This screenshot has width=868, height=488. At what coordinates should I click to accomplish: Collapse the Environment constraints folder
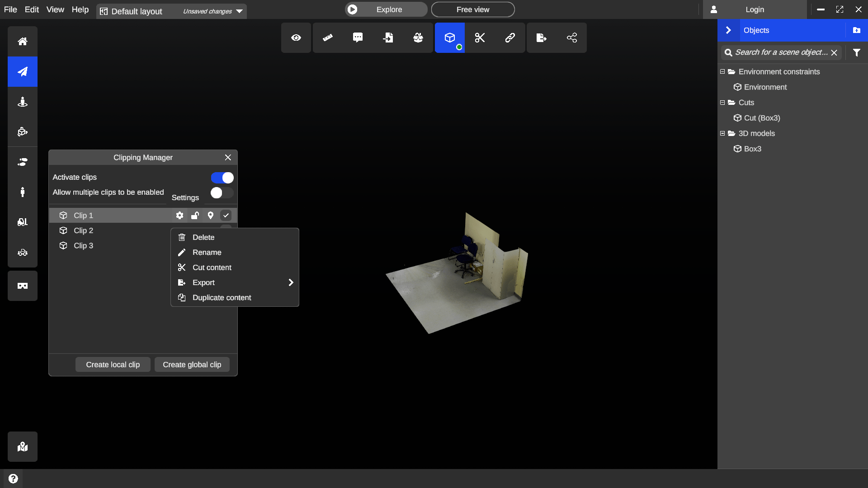click(722, 72)
